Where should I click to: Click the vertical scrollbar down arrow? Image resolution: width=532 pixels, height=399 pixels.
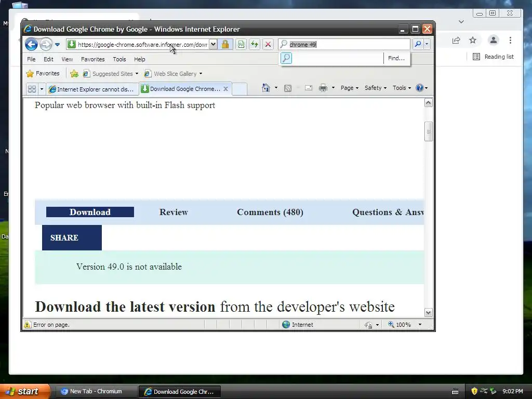pyautogui.click(x=429, y=312)
